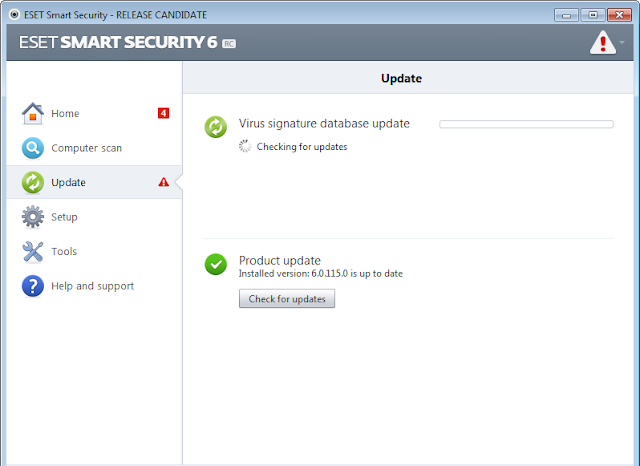Click the Computer scan magnifier icon
This screenshot has width=640, height=466.
[33, 148]
